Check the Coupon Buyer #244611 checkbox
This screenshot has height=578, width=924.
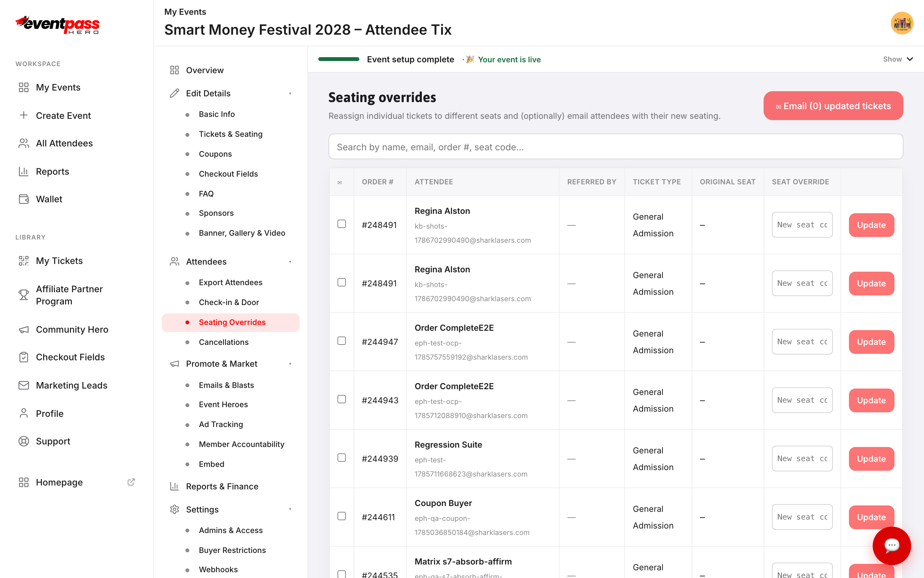click(x=342, y=516)
